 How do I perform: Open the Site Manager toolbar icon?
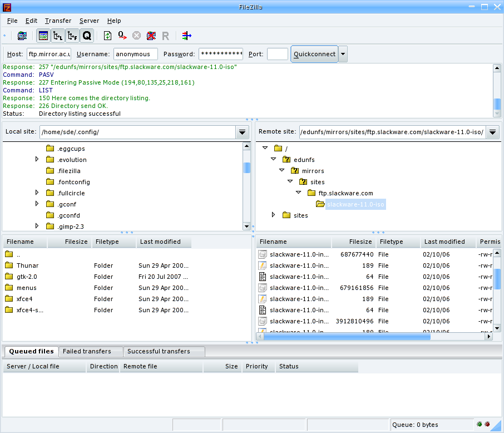(x=22, y=36)
